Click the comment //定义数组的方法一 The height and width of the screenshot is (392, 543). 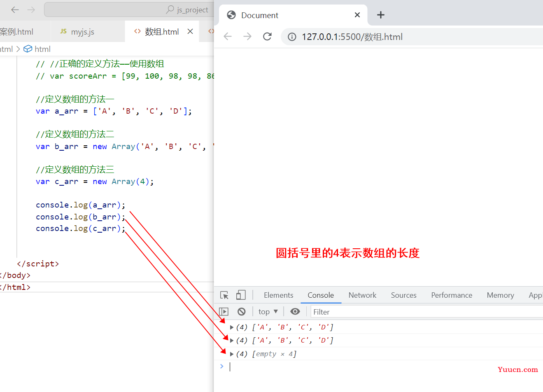point(75,99)
